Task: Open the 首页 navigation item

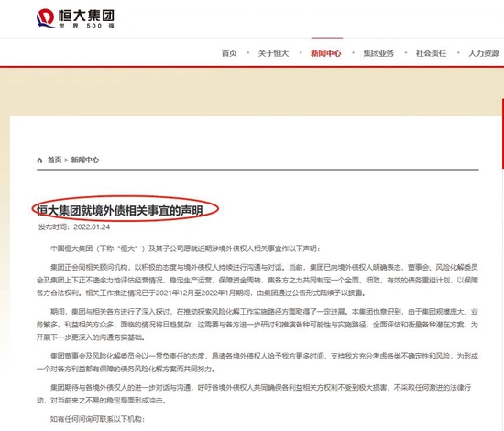Action: pos(229,53)
